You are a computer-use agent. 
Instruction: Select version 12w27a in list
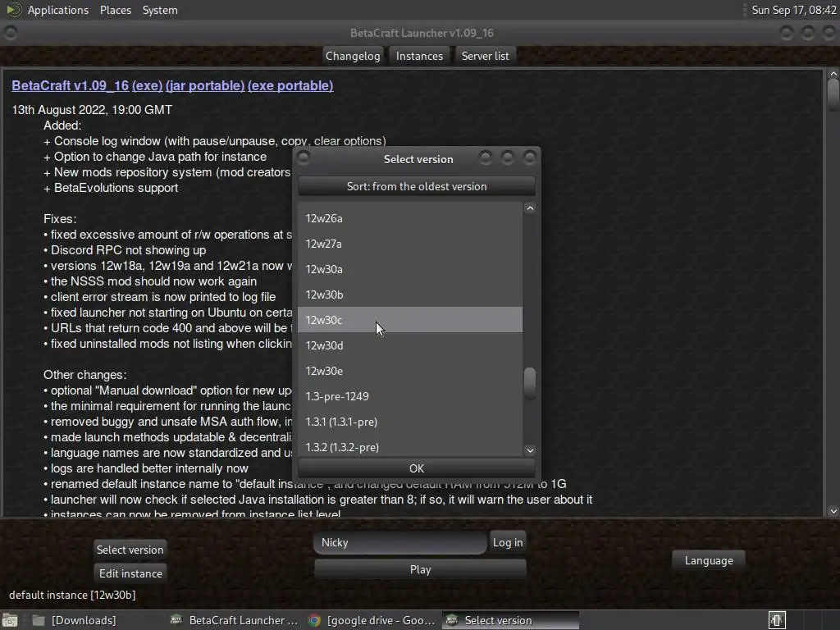point(410,244)
